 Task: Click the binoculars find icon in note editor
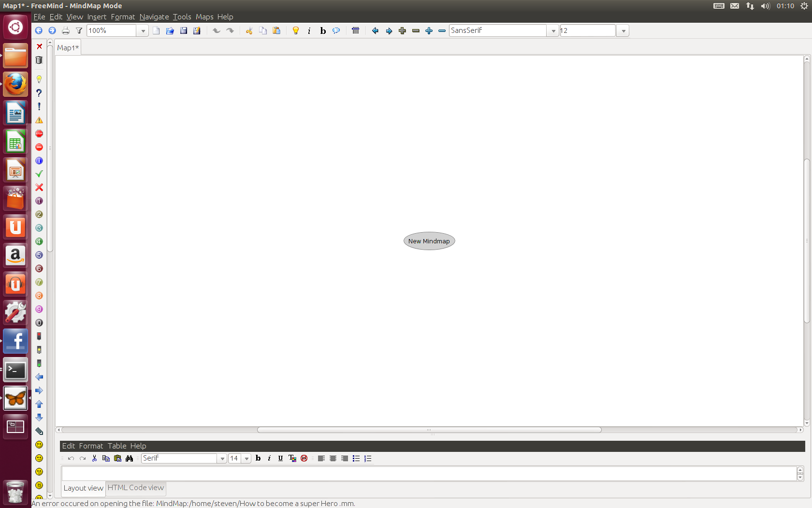129,458
